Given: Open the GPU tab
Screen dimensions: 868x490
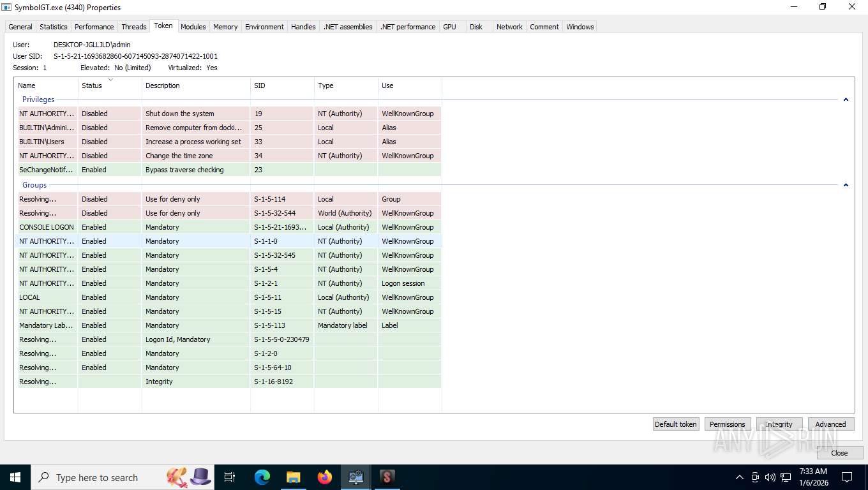Looking at the screenshot, I should click(x=450, y=27).
